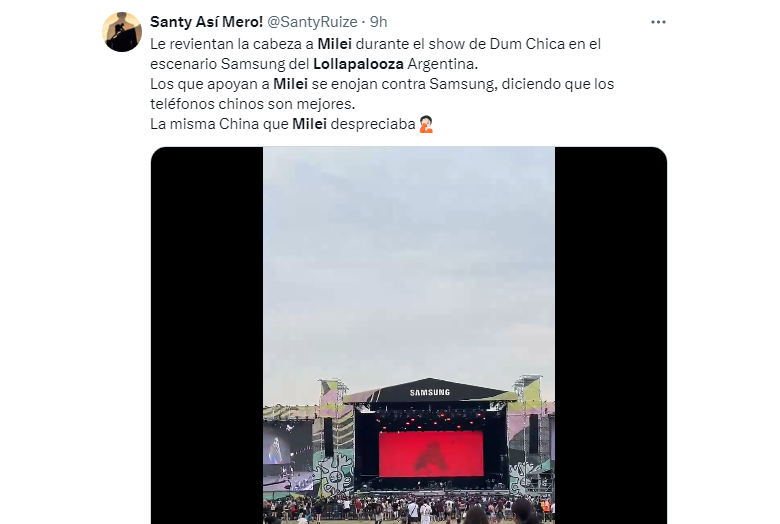
Task: Click the facepalm emoji after 'despreciaba'
Action: 426,124
